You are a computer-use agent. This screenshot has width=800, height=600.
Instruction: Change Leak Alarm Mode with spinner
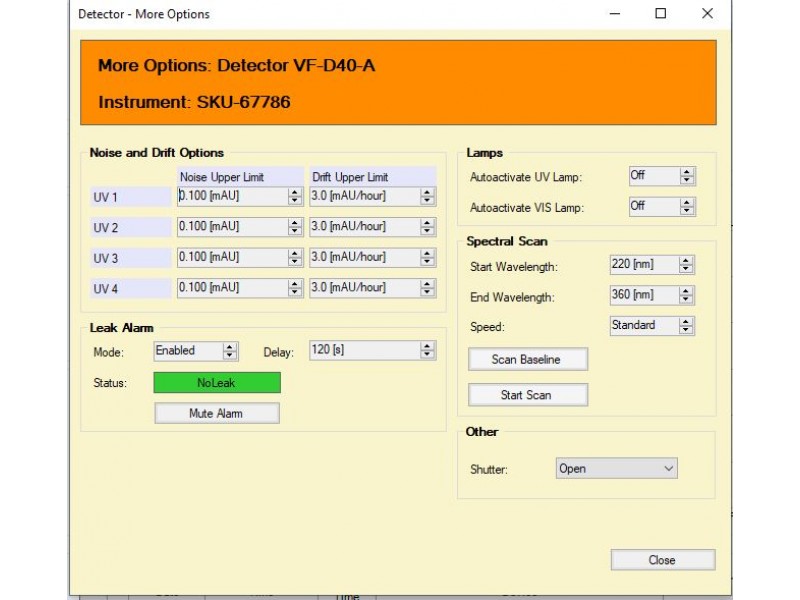pos(230,351)
